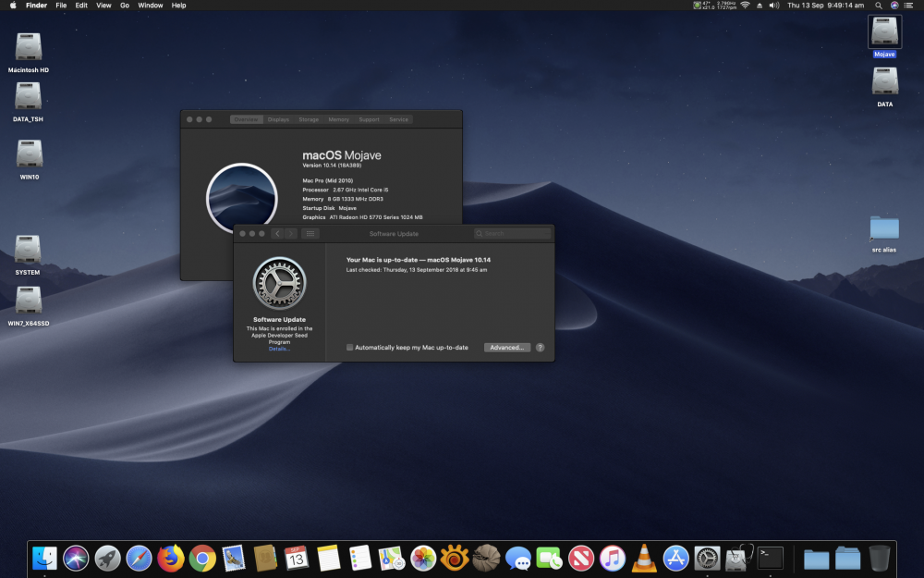Open Details... link under Developer Seed Program
Viewport: 924px width, 578px height.
(x=279, y=349)
